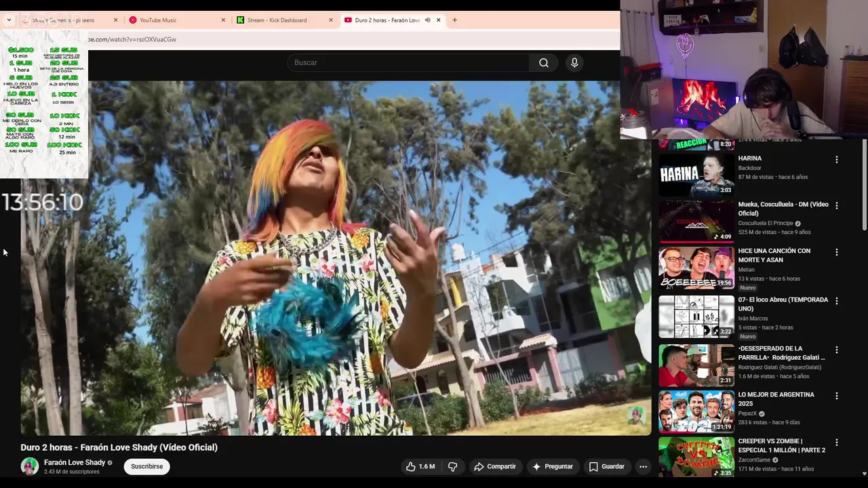Click the '2.43 M de suscriptores' text

(x=71, y=472)
